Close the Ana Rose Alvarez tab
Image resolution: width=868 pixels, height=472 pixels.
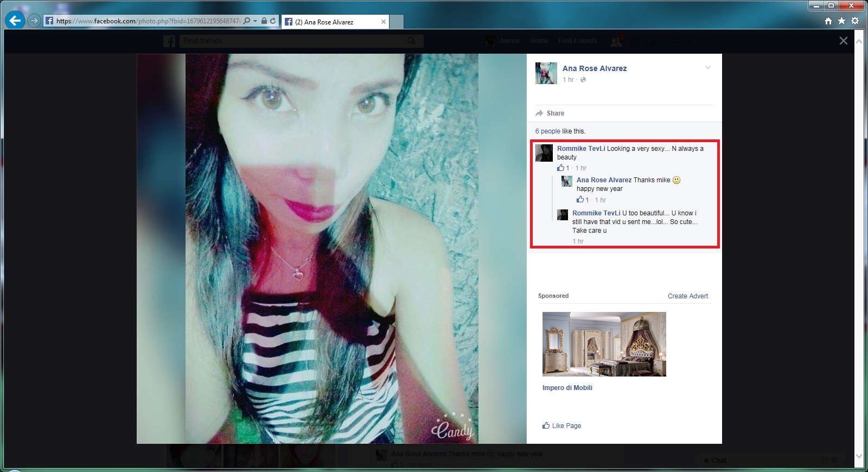pyautogui.click(x=384, y=22)
